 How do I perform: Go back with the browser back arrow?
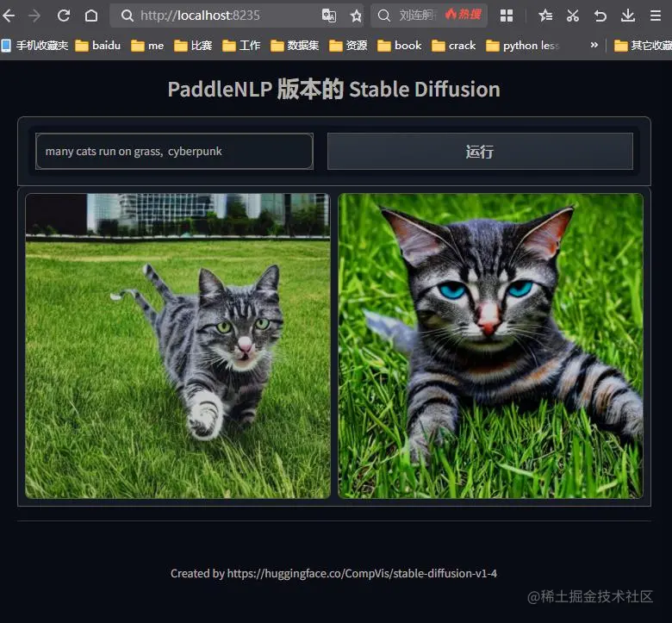(x=9, y=16)
